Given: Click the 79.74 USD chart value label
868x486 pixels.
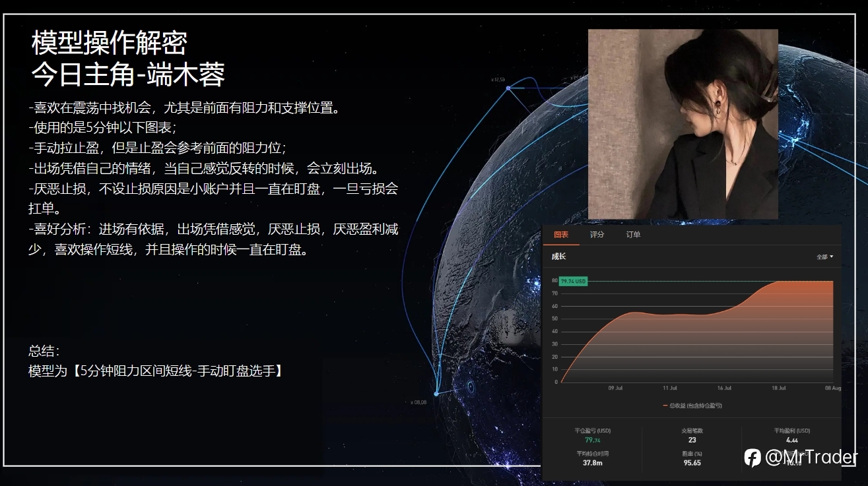Looking at the screenshot, I should coord(573,281).
